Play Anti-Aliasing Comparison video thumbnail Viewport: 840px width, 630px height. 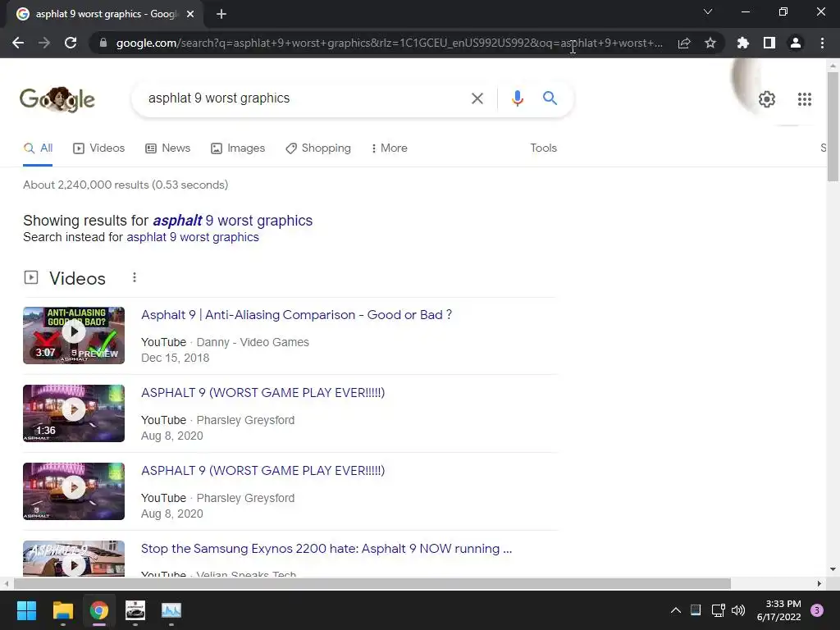(74, 336)
